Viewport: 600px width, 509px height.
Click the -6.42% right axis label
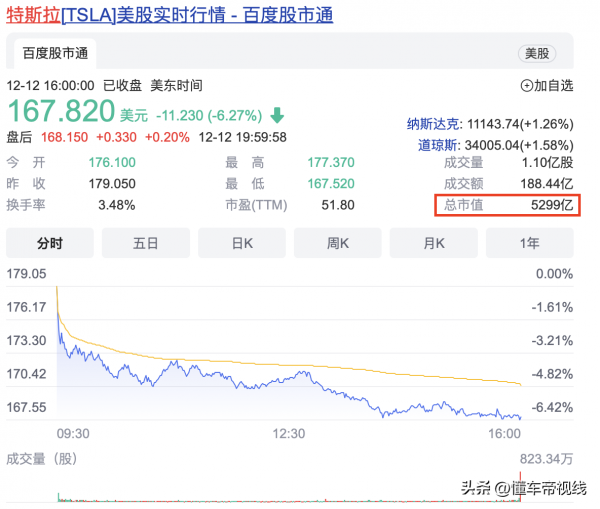point(552,407)
